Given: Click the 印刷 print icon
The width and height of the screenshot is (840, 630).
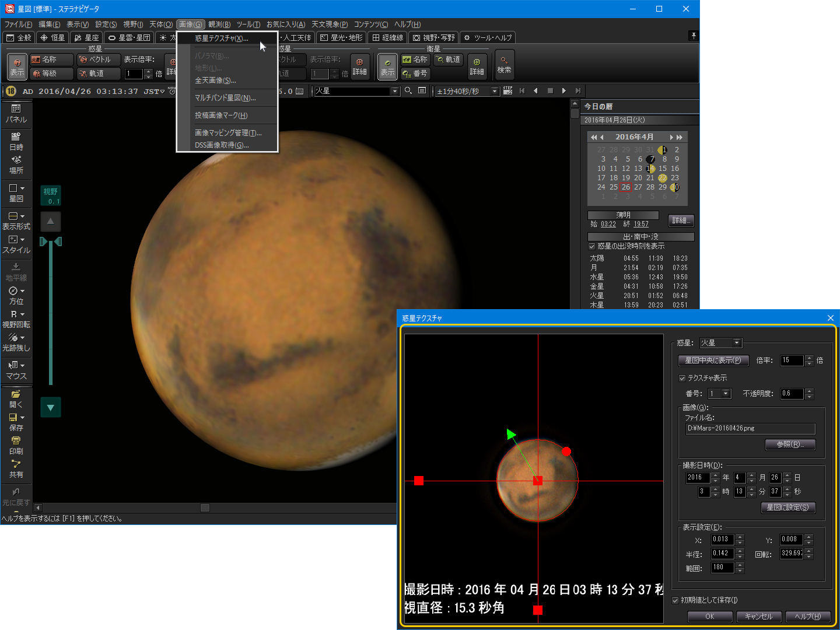Looking at the screenshot, I should coord(16,446).
